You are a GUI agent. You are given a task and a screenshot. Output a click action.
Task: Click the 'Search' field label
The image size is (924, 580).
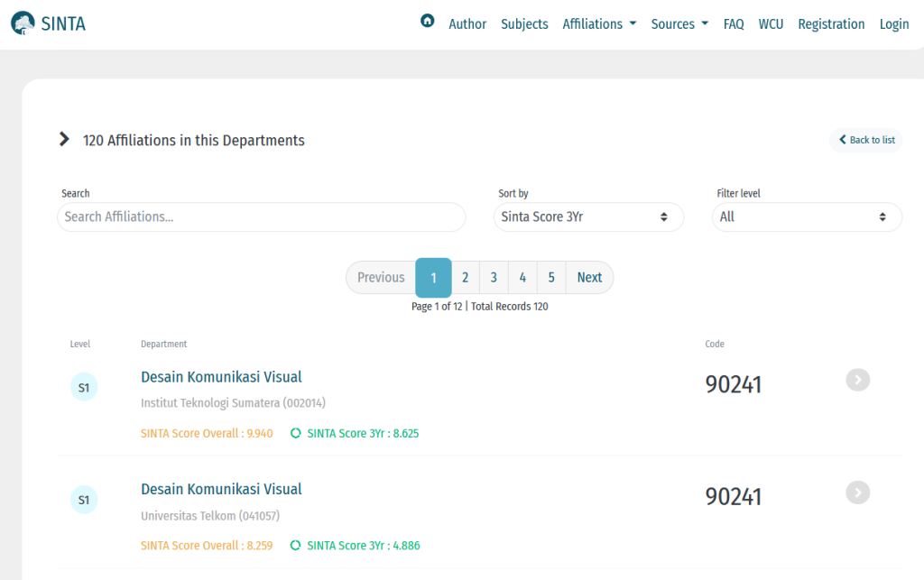pos(76,193)
